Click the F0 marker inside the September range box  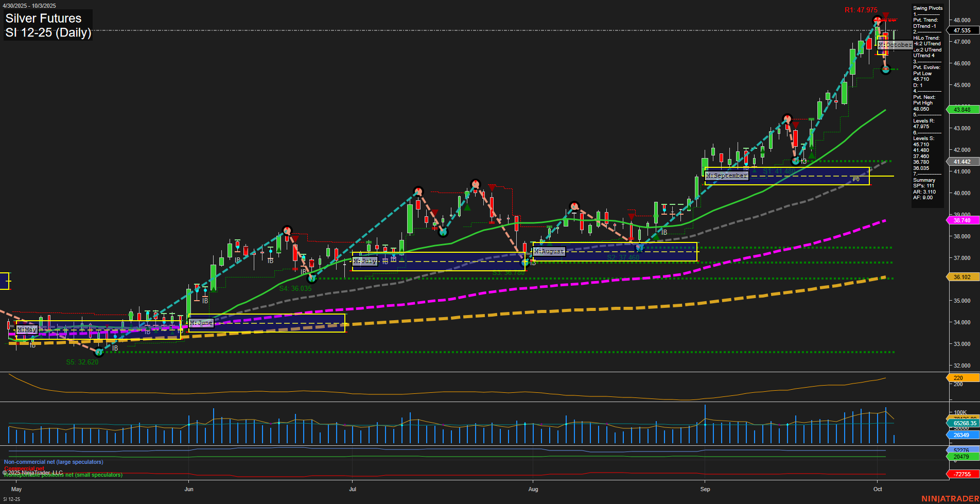(x=856, y=180)
